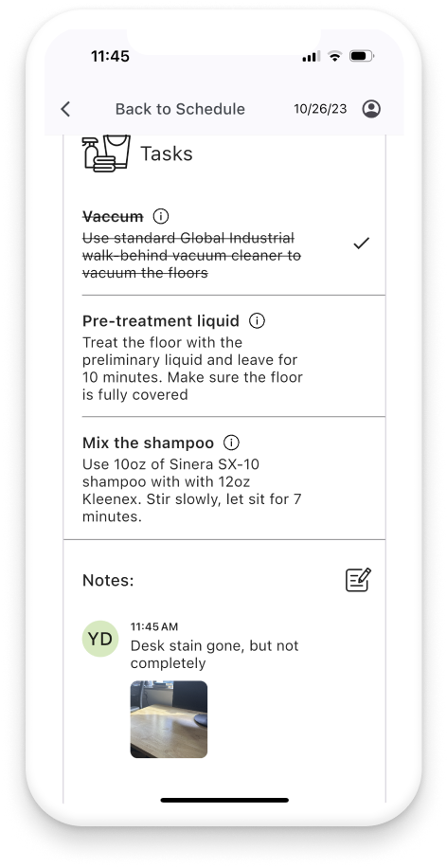Click the Tasks section heading
Viewport: 447px width, 868px height.
[167, 154]
